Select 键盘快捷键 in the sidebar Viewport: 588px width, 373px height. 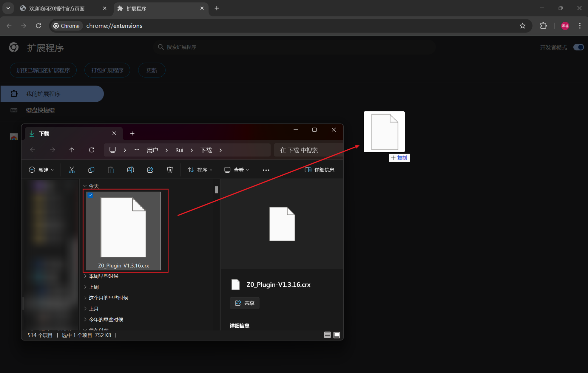pyautogui.click(x=40, y=110)
